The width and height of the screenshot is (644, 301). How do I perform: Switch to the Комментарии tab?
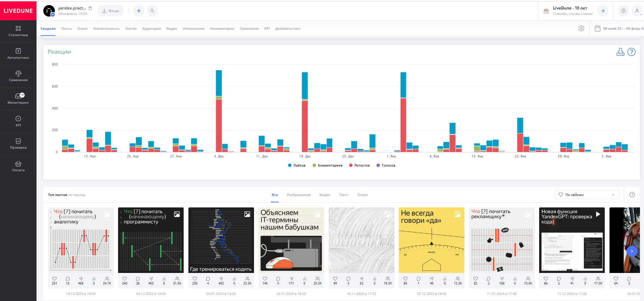click(x=222, y=29)
